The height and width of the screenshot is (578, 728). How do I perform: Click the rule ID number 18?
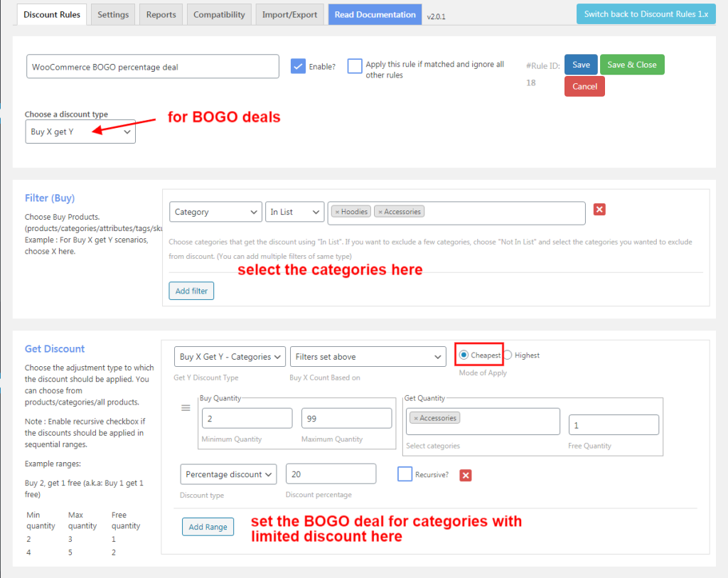pyautogui.click(x=530, y=82)
